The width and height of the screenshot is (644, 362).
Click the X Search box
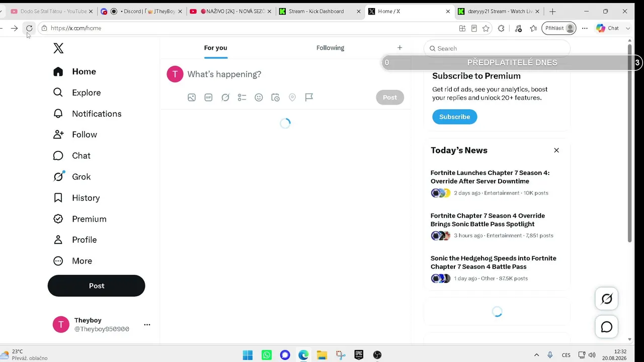pos(497,48)
